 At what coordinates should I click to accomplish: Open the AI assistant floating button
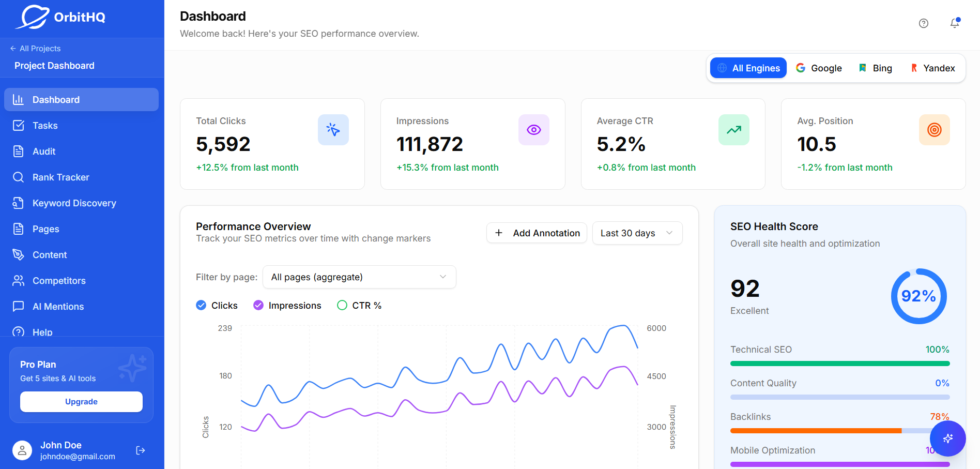coord(947,438)
